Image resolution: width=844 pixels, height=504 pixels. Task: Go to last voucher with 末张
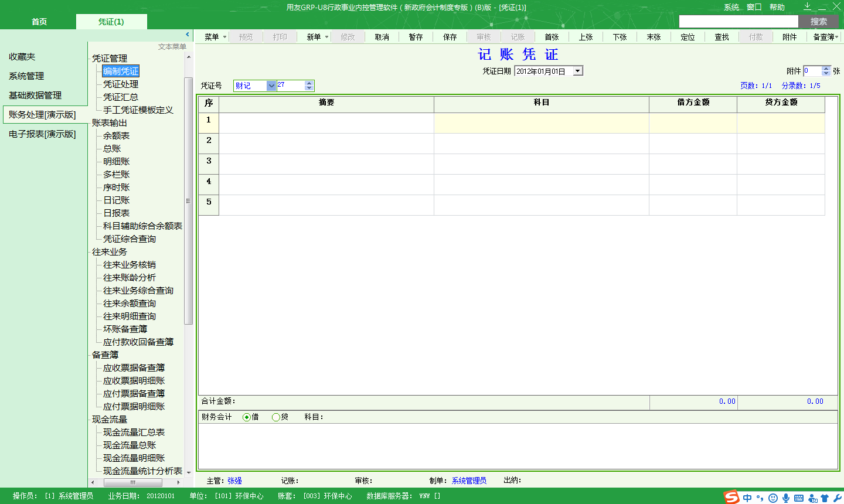coord(654,37)
